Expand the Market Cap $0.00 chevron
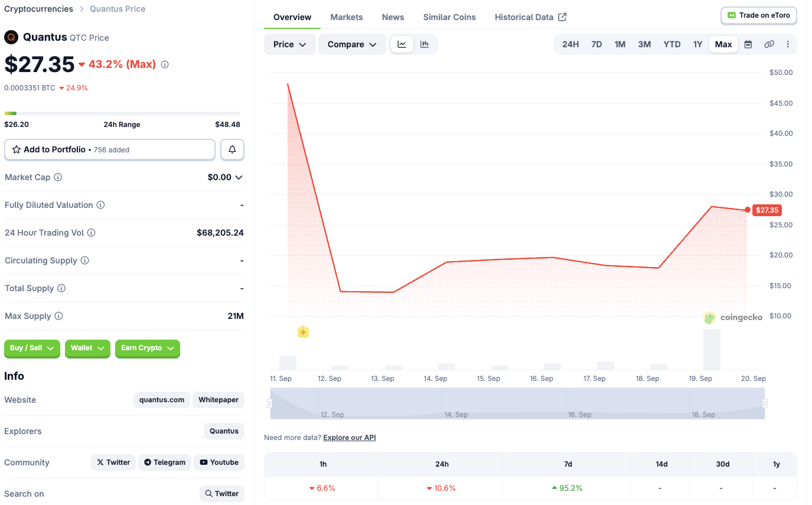812x505 pixels. [x=239, y=177]
